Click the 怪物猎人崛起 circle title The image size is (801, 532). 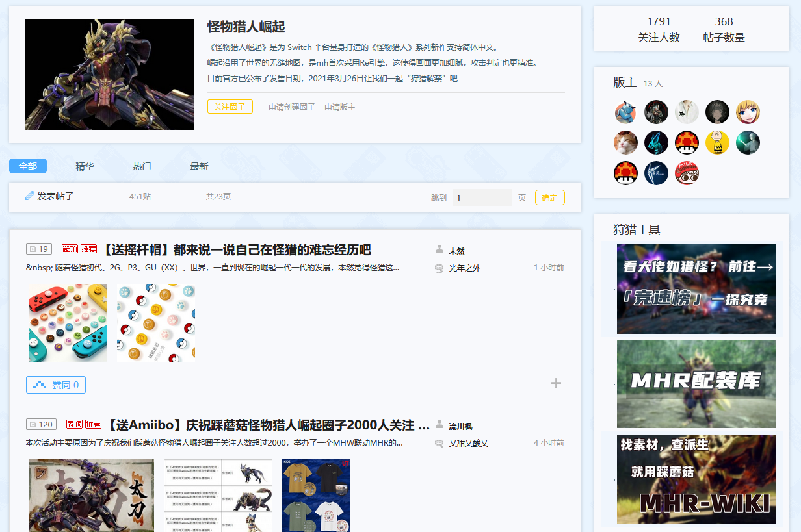coord(246,27)
